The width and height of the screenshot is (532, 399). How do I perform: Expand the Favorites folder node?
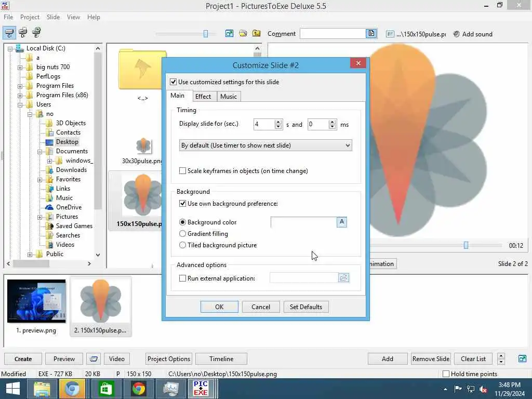click(39, 179)
